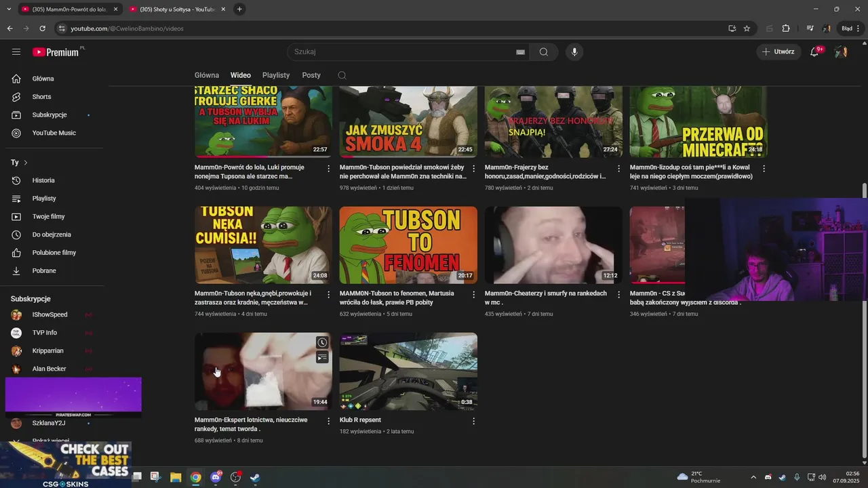This screenshot has width=868, height=488.
Task: Add Ekspert lotnictwa video to queue
Action: [x=322, y=357]
